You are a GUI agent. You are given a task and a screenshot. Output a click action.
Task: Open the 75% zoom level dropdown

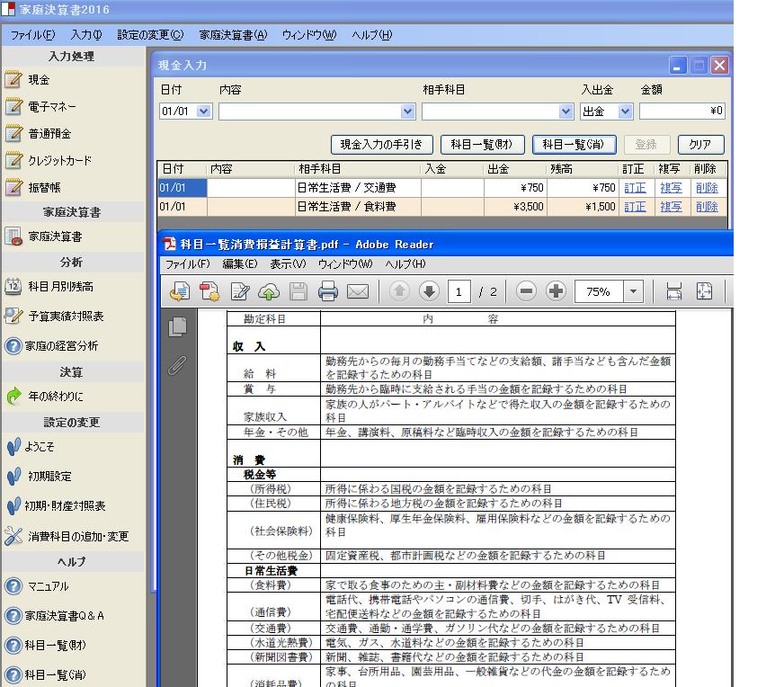pos(634,291)
